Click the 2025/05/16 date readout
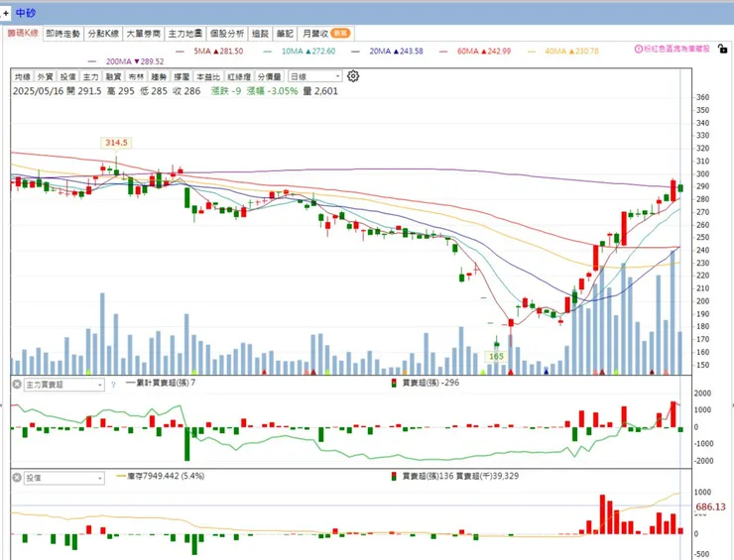Image resolution: width=734 pixels, height=560 pixels. (x=38, y=91)
